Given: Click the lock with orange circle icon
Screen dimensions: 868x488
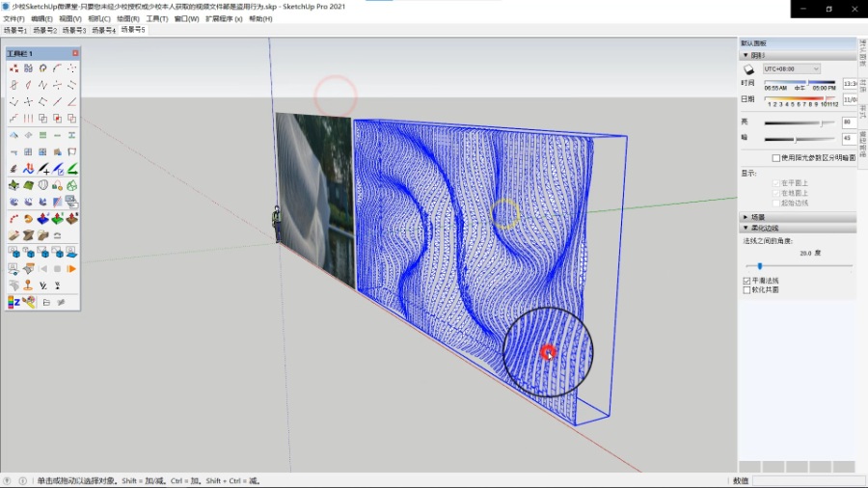Looking at the screenshot, I should 58,185.
